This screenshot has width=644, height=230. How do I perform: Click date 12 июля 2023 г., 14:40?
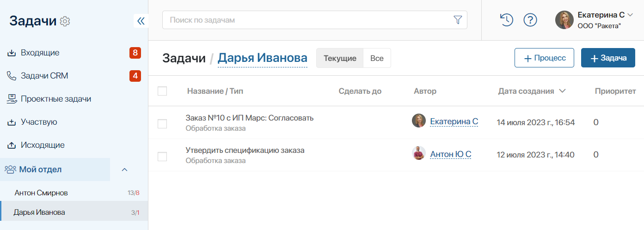pyautogui.click(x=536, y=155)
